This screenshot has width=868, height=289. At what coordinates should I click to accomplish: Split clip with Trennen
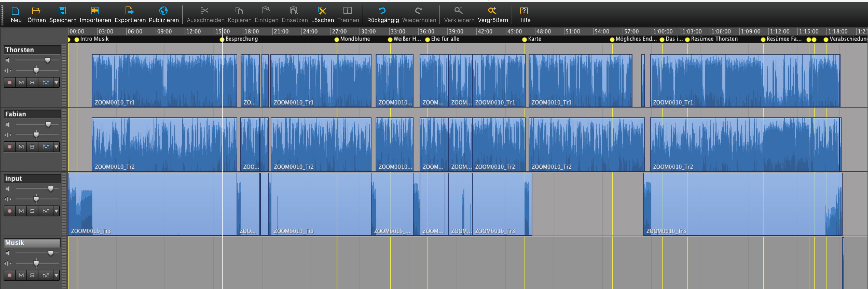[x=348, y=15]
